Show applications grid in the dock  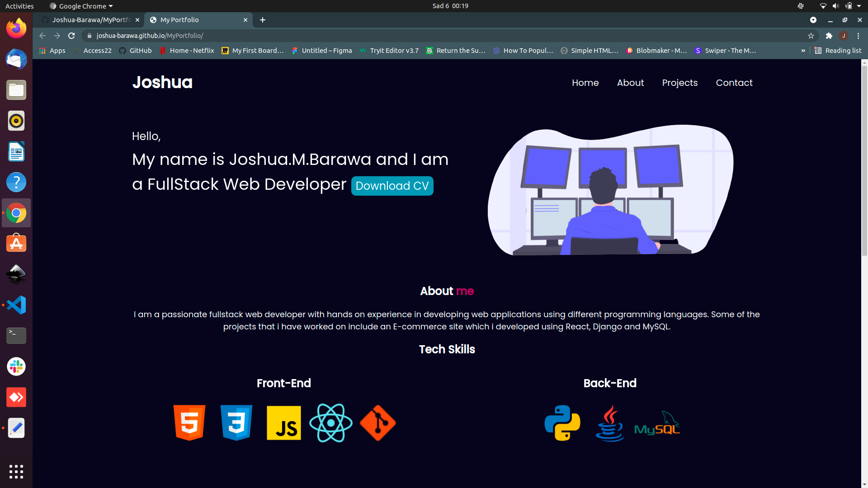coord(16,472)
